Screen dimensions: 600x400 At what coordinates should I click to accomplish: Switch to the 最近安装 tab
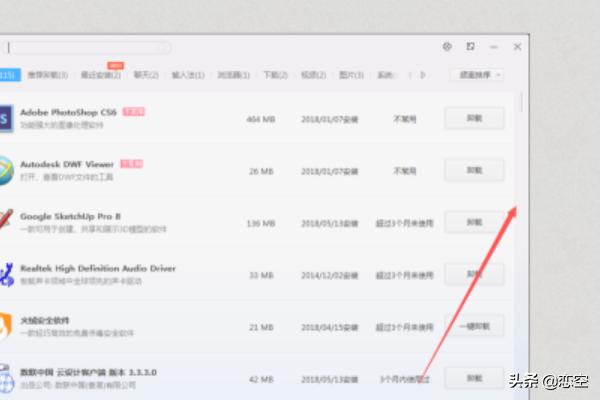[x=101, y=74]
